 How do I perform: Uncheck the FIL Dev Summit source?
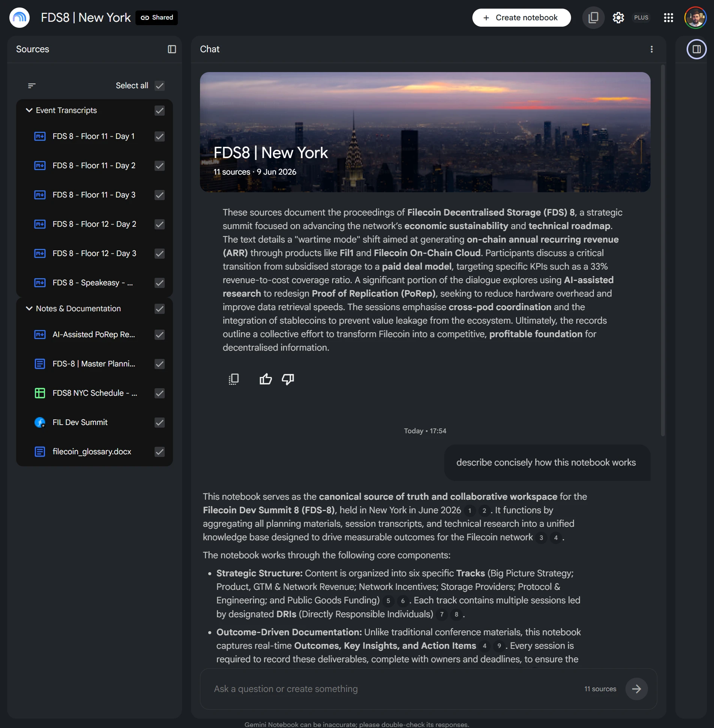(159, 422)
